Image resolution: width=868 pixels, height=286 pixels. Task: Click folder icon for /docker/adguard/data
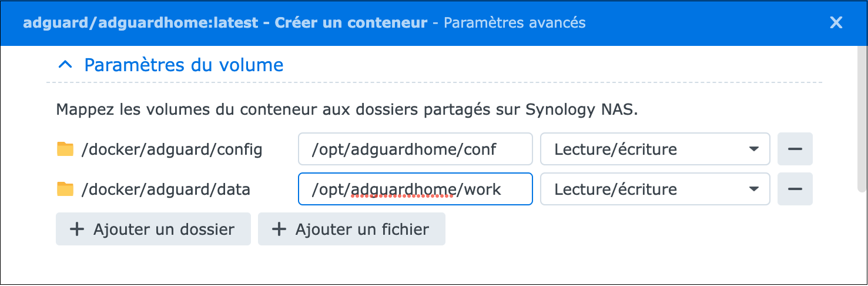(65, 189)
